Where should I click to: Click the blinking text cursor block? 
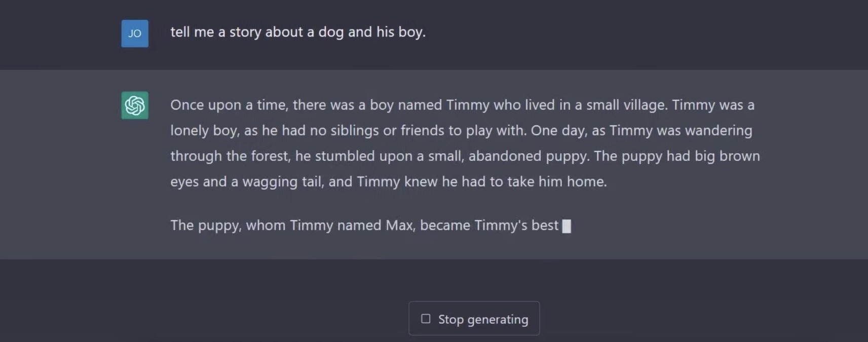click(x=567, y=226)
